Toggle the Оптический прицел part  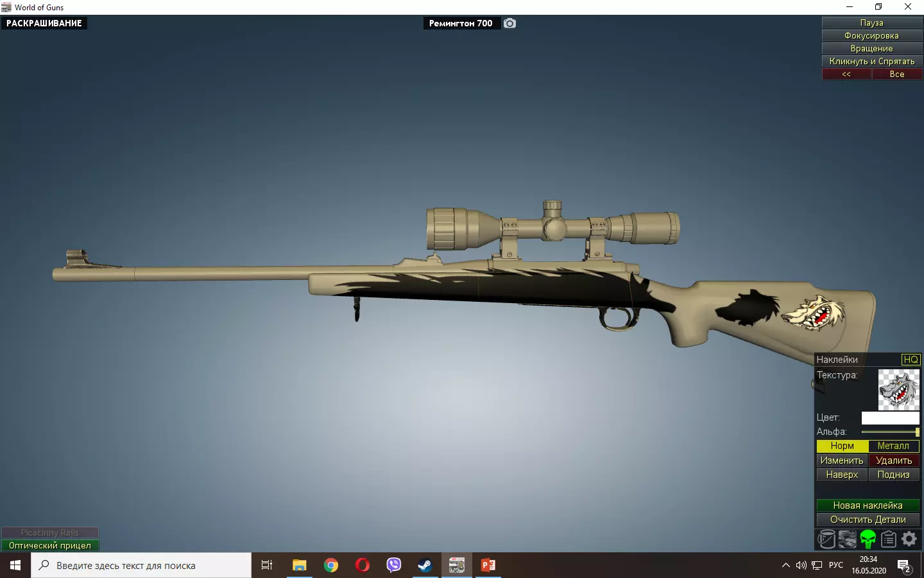(50, 545)
